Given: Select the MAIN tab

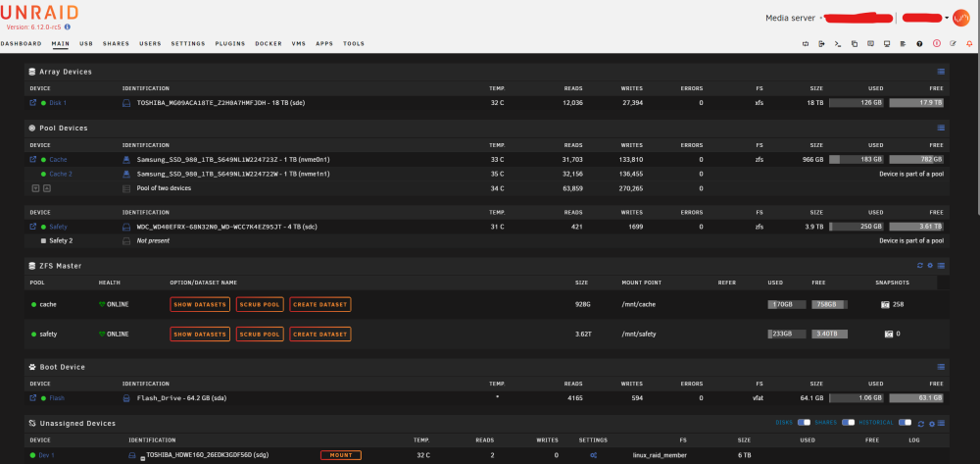Looking at the screenshot, I should coord(61,44).
